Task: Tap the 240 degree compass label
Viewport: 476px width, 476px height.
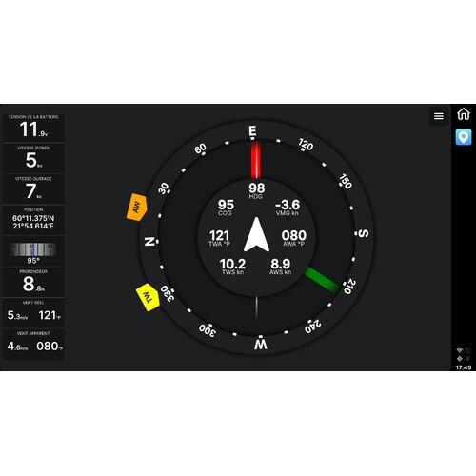Action: (x=313, y=327)
